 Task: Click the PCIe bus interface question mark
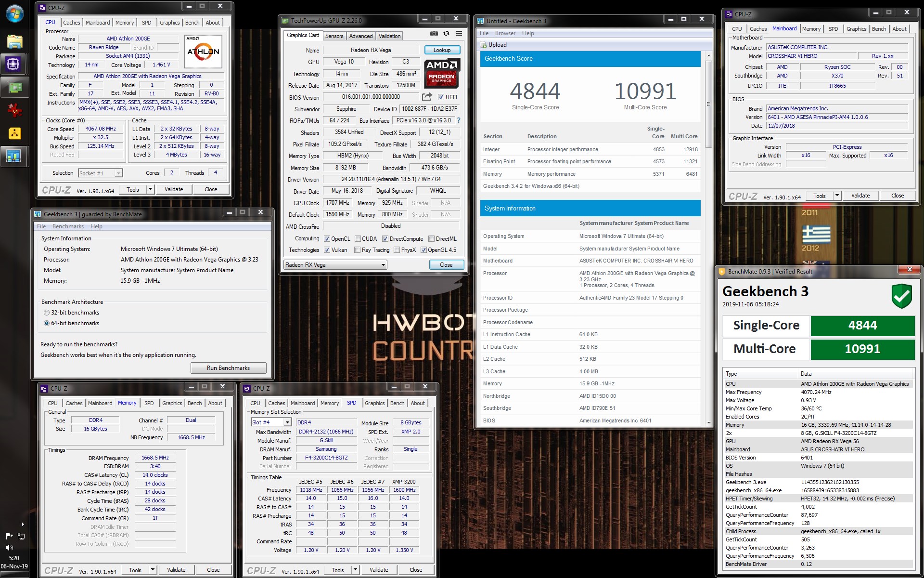point(458,120)
